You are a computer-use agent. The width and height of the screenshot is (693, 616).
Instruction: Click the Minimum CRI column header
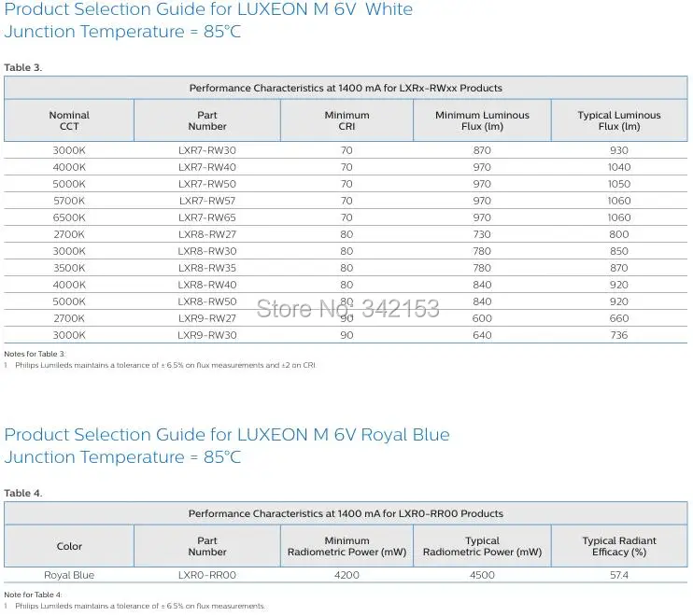click(346, 120)
